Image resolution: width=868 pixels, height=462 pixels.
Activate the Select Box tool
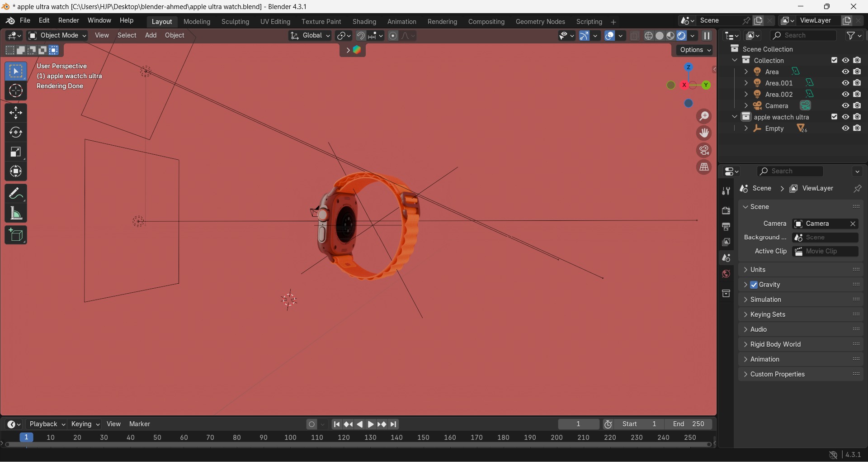pyautogui.click(x=16, y=71)
